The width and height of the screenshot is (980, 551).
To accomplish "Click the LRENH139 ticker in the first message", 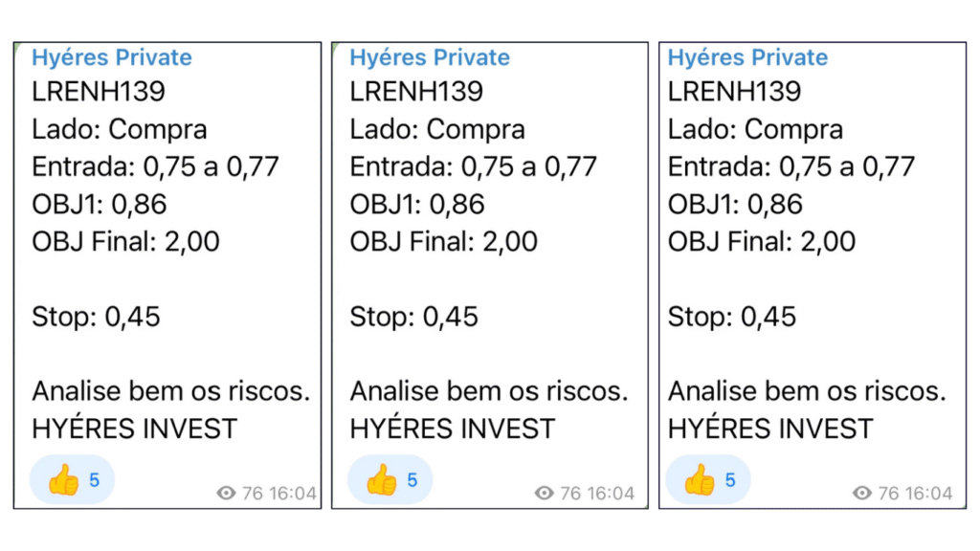I will pyautogui.click(x=99, y=92).
